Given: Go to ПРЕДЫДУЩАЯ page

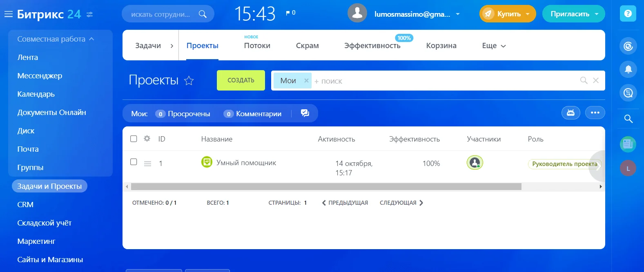Looking at the screenshot, I should (345, 203).
